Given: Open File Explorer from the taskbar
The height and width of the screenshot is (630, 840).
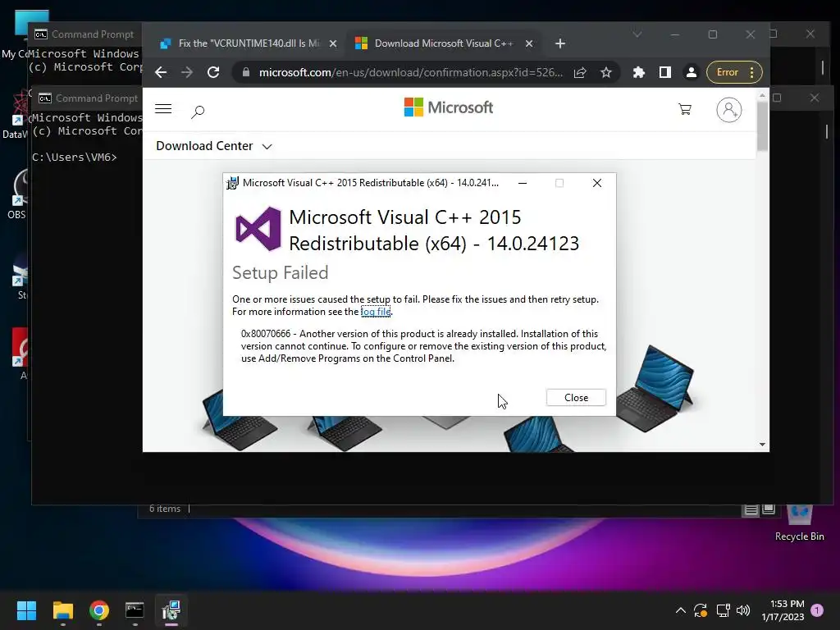Looking at the screenshot, I should coord(62,610).
